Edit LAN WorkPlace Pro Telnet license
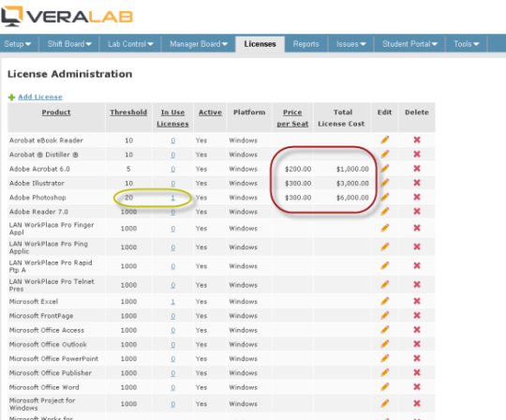Screen dimensions: 506x420 click(385, 284)
